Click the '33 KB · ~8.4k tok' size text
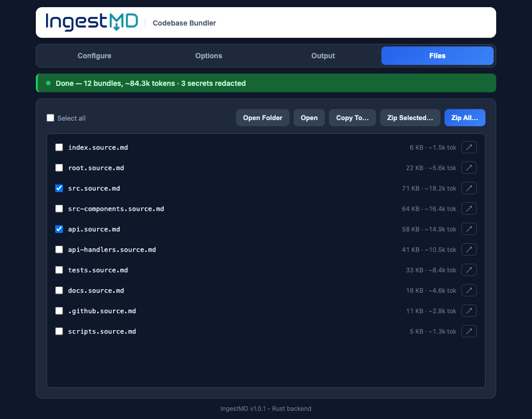 coord(431,270)
